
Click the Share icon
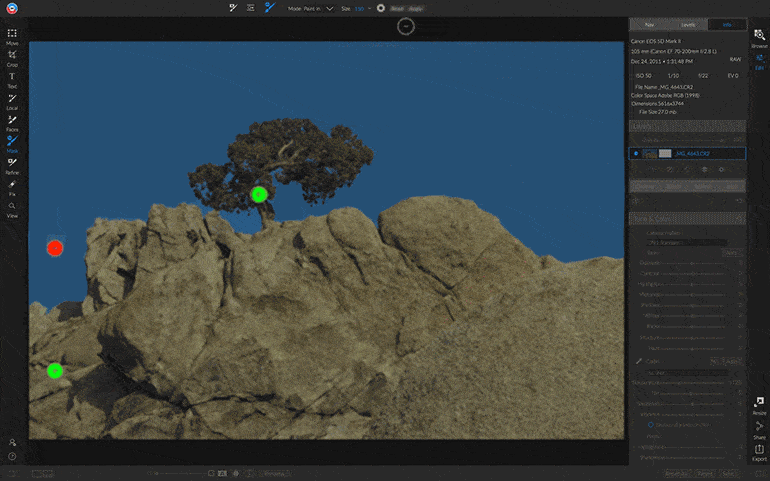(x=759, y=429)
